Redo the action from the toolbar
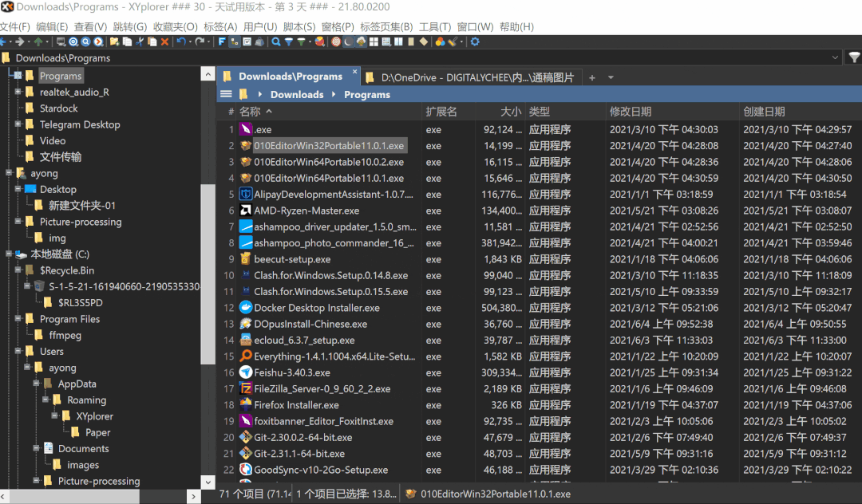Screen dimensions: 862x504 tap(200, 41)
